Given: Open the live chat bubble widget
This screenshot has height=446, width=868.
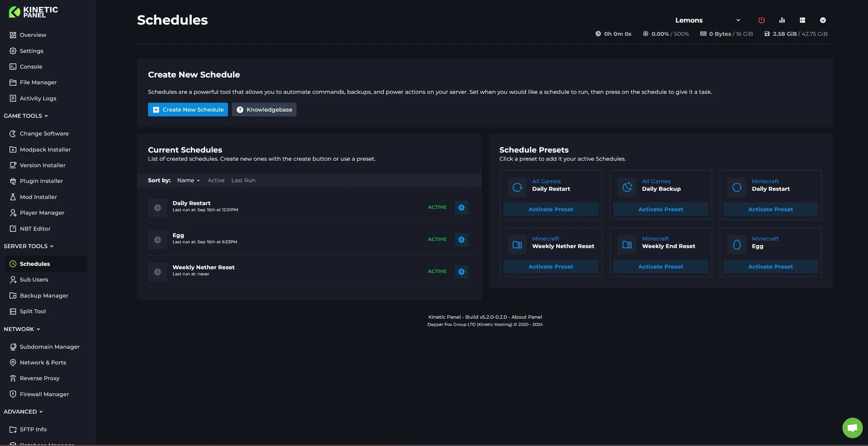Looking at the screenshot, I should click(852, 428).
